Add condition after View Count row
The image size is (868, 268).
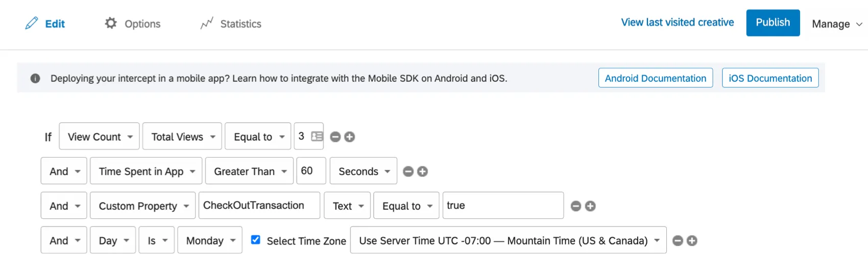coord(350,137)
